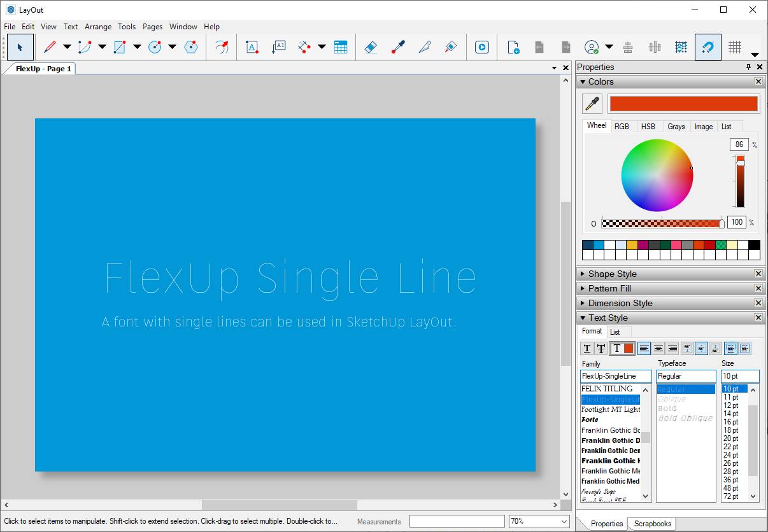
Task: Select the arrow Select tool
Action: pyautogui.click(x=20, y=47)
